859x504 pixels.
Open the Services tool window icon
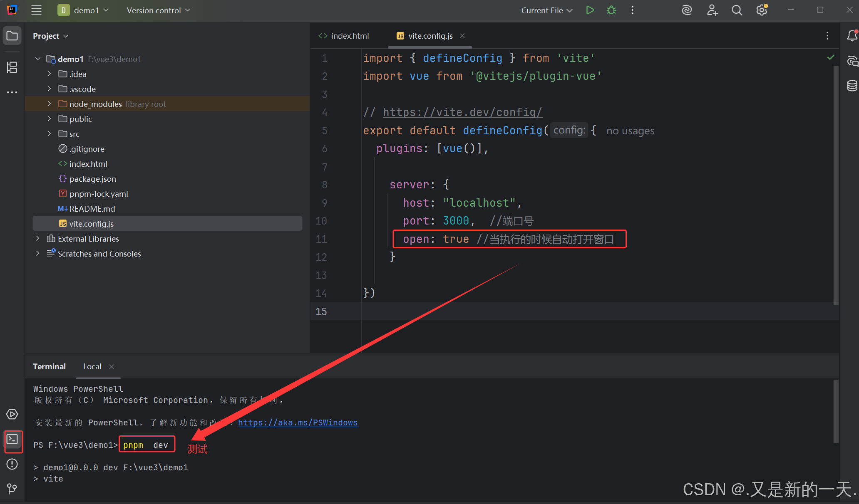click(12, 414)
